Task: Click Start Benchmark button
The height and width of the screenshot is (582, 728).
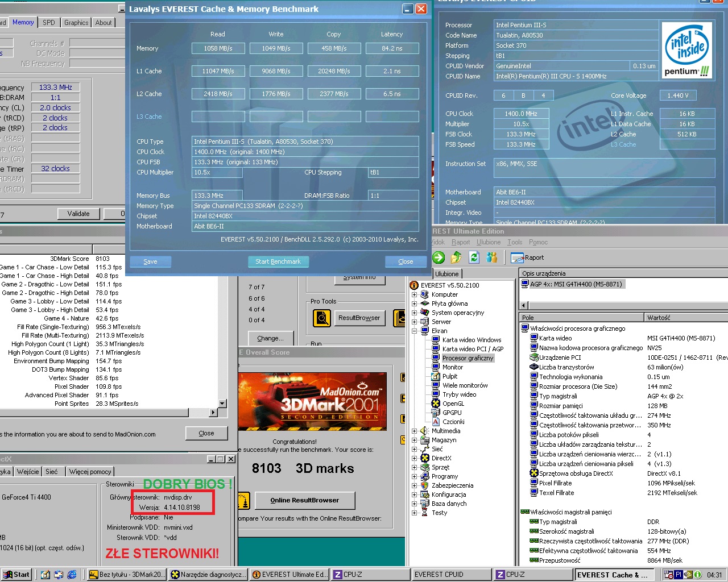Action: (278, 261)
